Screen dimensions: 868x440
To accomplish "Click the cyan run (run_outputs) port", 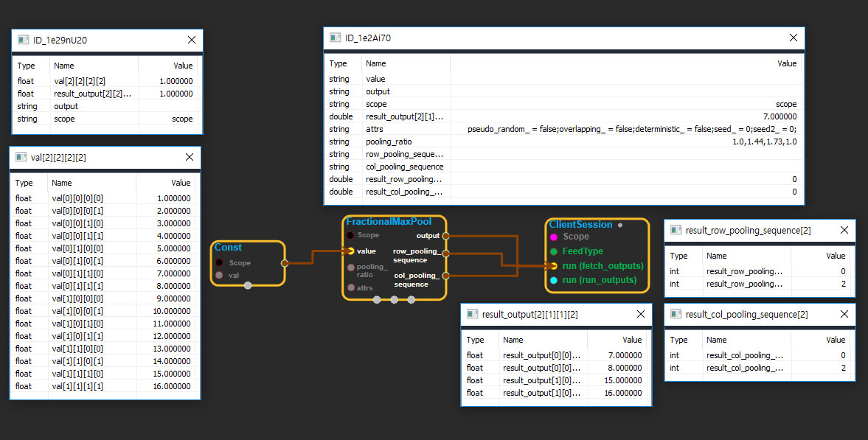I will point(553,280).
